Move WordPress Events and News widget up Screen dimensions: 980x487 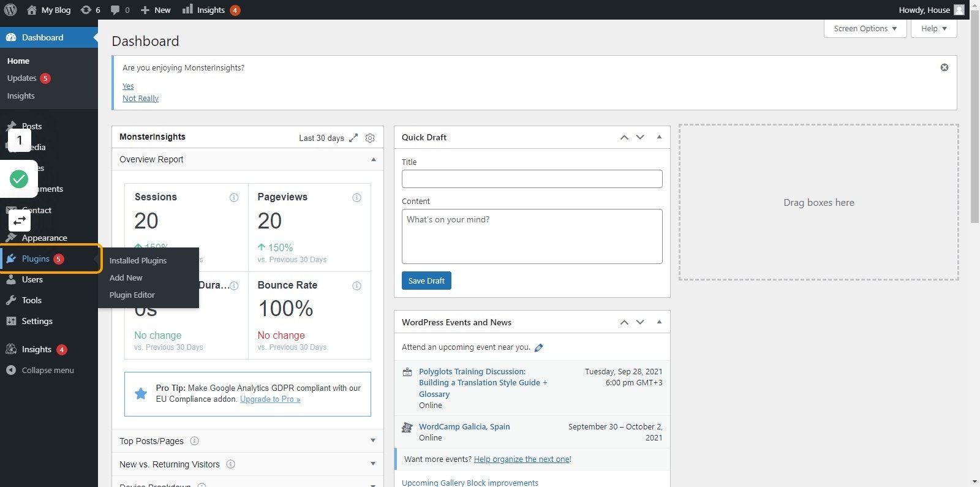tap(624, 322)
